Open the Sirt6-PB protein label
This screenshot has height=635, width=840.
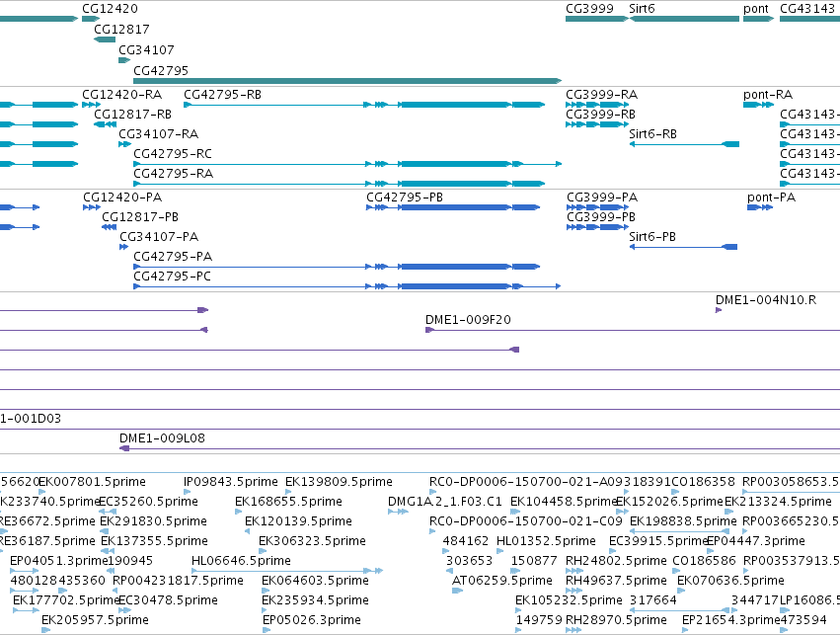click(652, 237)
